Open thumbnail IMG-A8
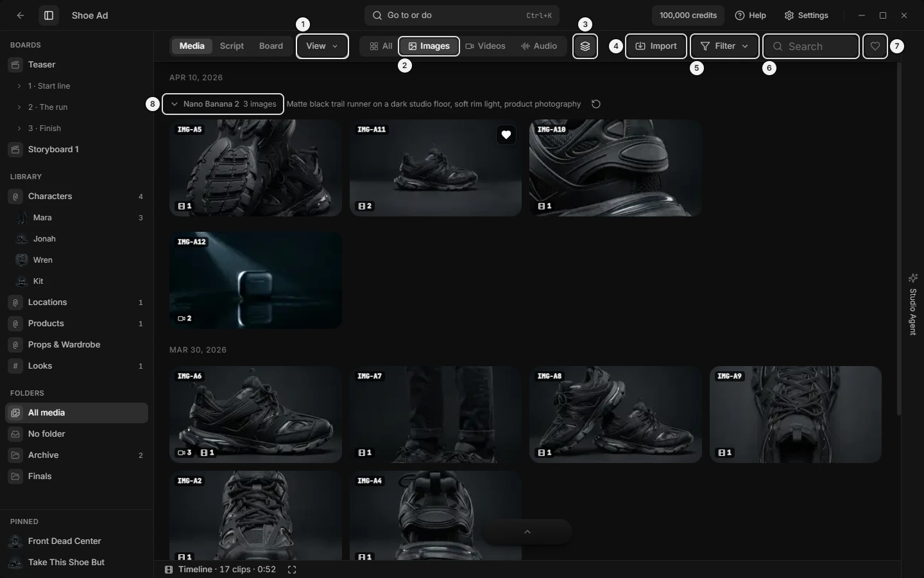Viewport: 924px width, 578px height. click(615, 414)
